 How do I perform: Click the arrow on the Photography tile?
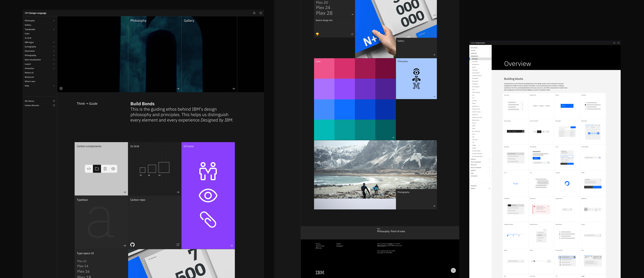(434, 206)
